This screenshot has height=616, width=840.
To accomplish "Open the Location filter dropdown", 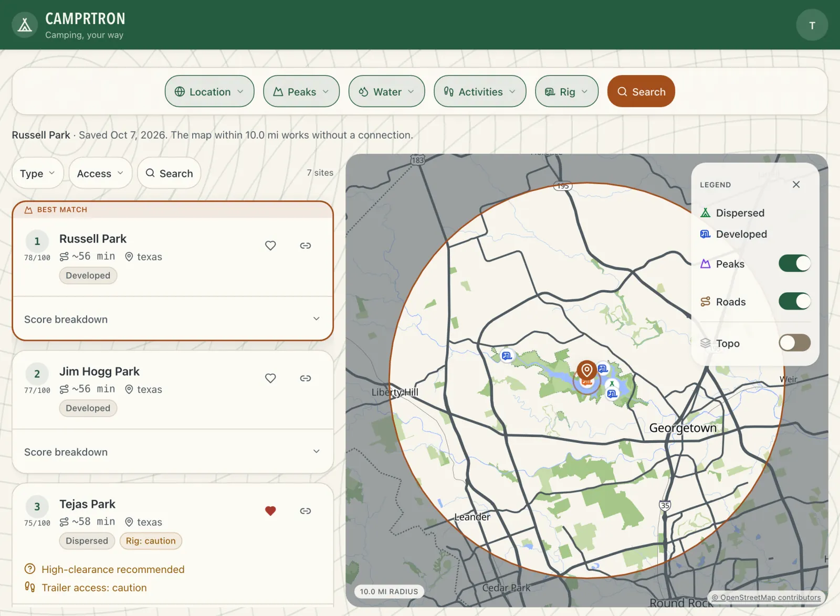I will [209, 91].
